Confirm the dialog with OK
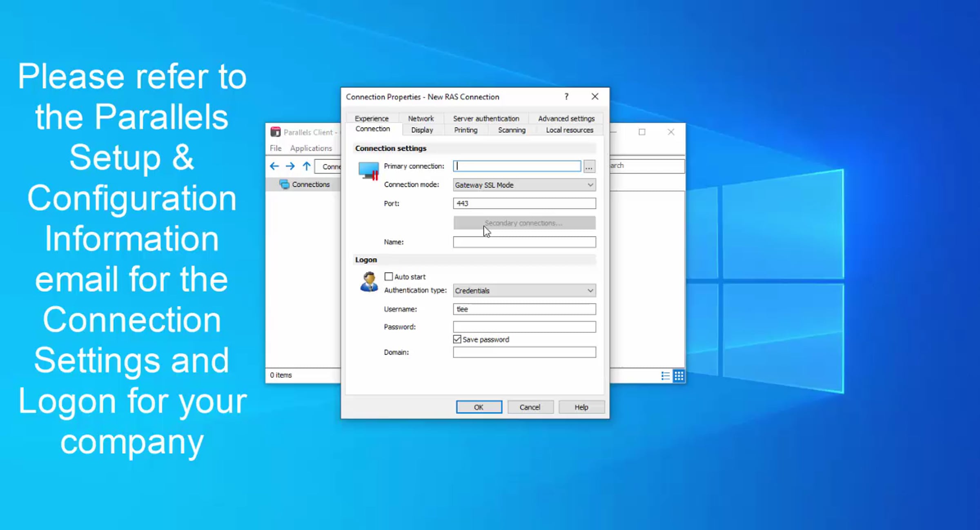Image resolution: width=980 pixels, height=530 pixels. [479, 407]
